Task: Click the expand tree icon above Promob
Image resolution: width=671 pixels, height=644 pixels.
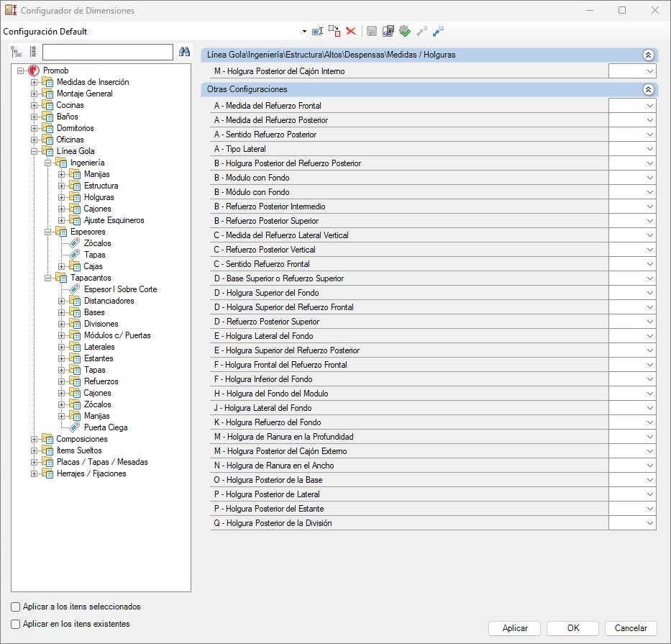Action: (x=16, y=52)
